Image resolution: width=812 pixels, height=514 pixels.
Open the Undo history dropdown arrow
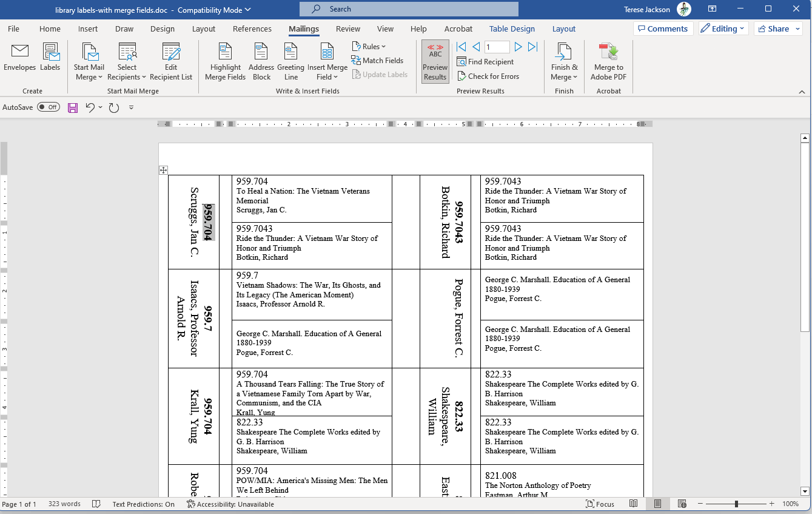(x=101, y=107)
